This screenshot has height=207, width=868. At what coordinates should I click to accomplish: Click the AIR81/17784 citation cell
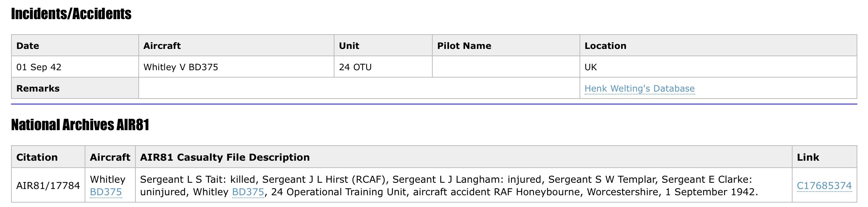(x=48, y=186)
